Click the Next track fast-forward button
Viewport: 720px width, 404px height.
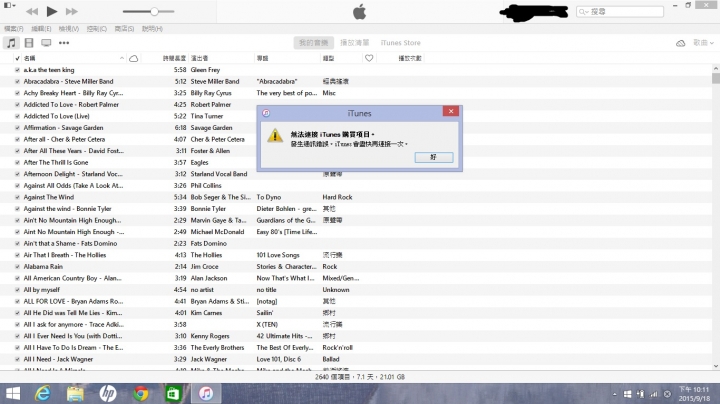72,11
